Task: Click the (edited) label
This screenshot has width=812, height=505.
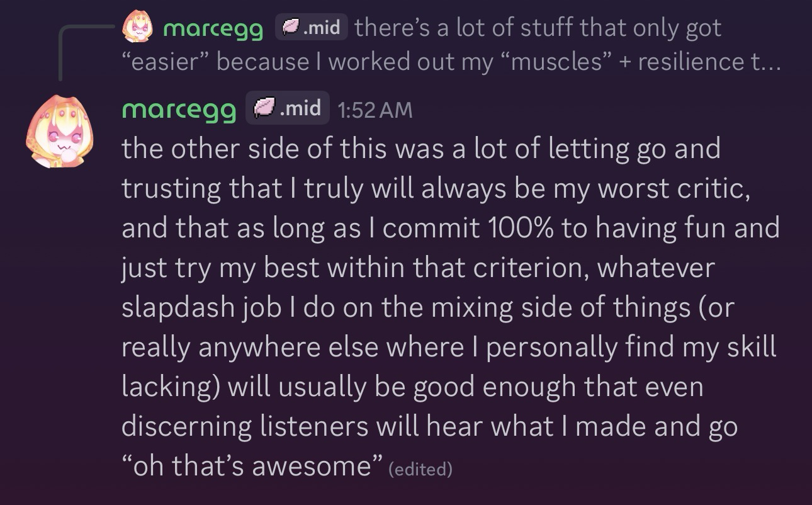Action: pyautogui.click(x=420, y=468)
